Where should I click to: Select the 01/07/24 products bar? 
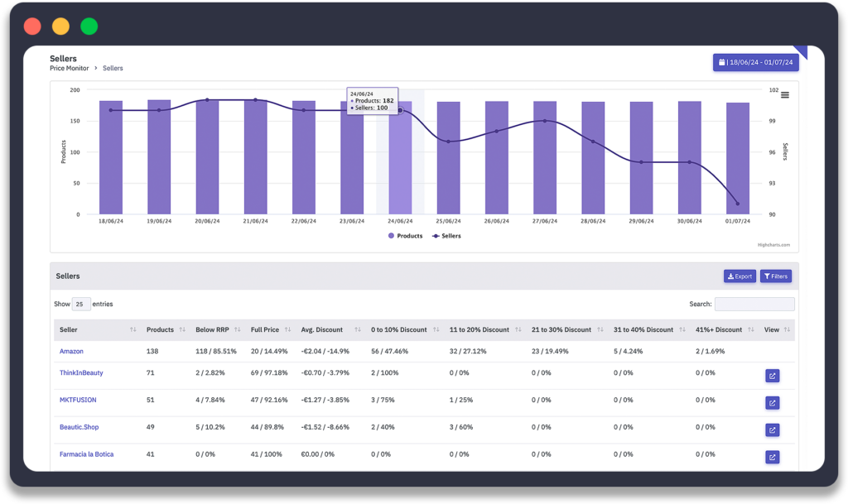click(x=738, y=159)
